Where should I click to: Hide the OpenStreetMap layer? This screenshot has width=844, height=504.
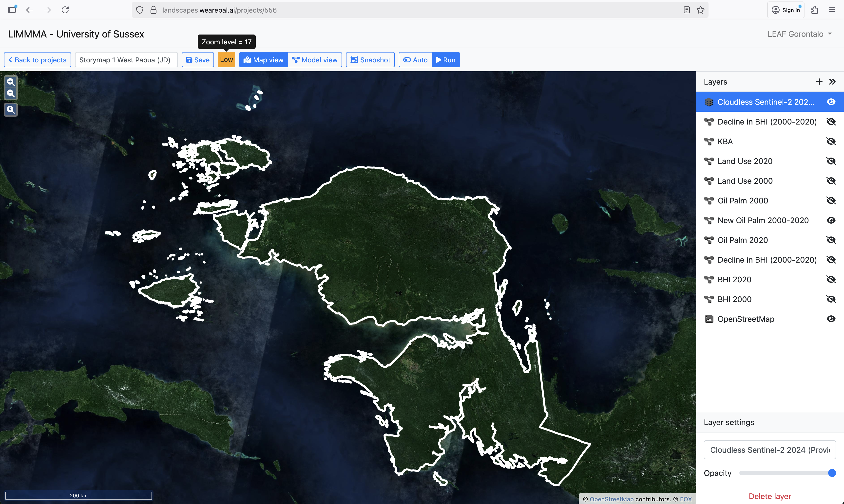click(831, 319)
